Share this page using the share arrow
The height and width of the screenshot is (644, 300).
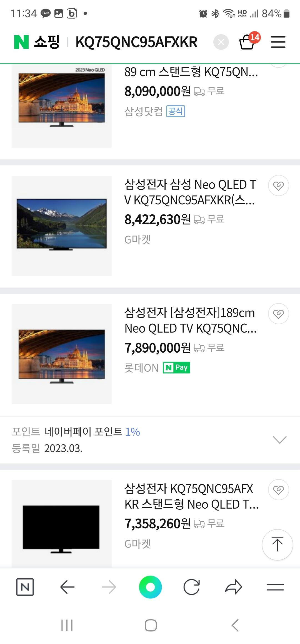pyautogui.click(x=233, y=587)
